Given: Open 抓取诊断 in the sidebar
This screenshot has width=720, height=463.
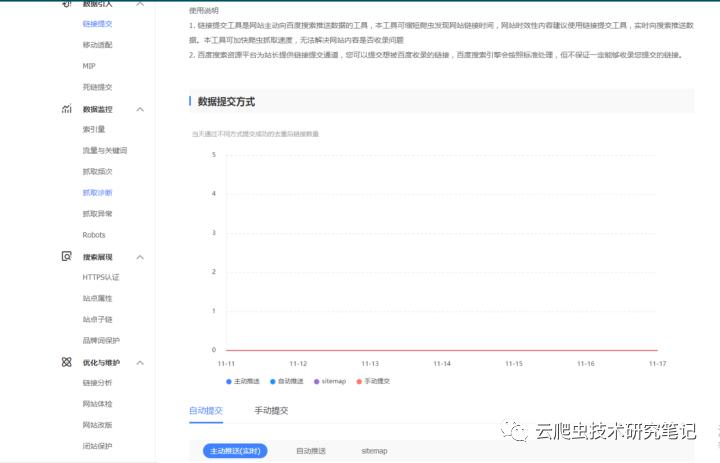Looking at the screenshot, I should [97, 193].
